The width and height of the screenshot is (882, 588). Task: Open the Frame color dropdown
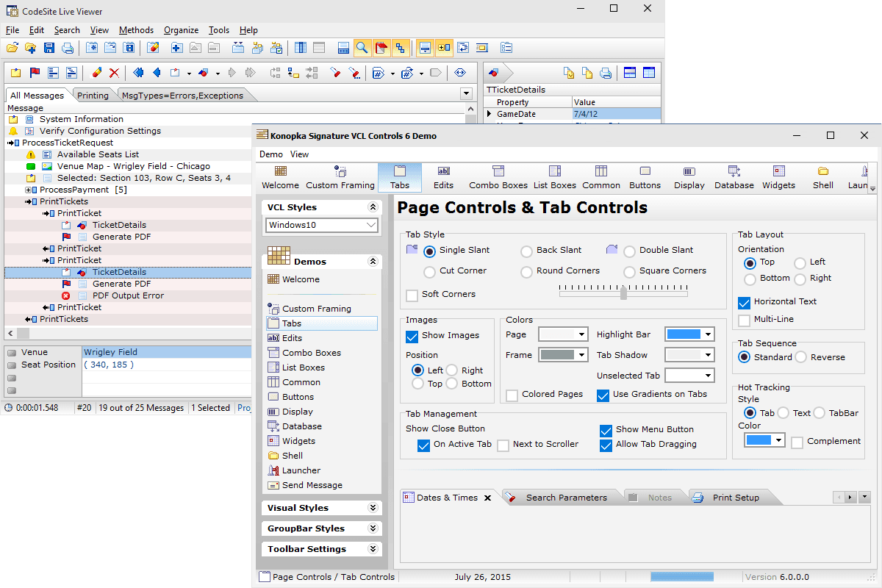tap(582, 355)
